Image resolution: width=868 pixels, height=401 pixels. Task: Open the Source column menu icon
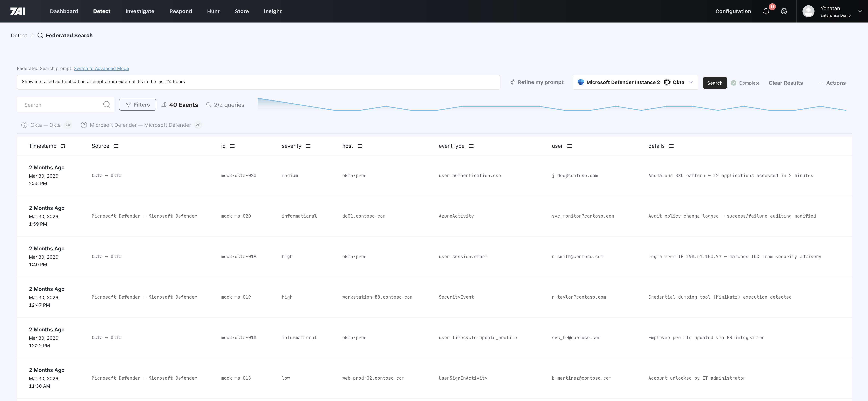coord(116,146)
